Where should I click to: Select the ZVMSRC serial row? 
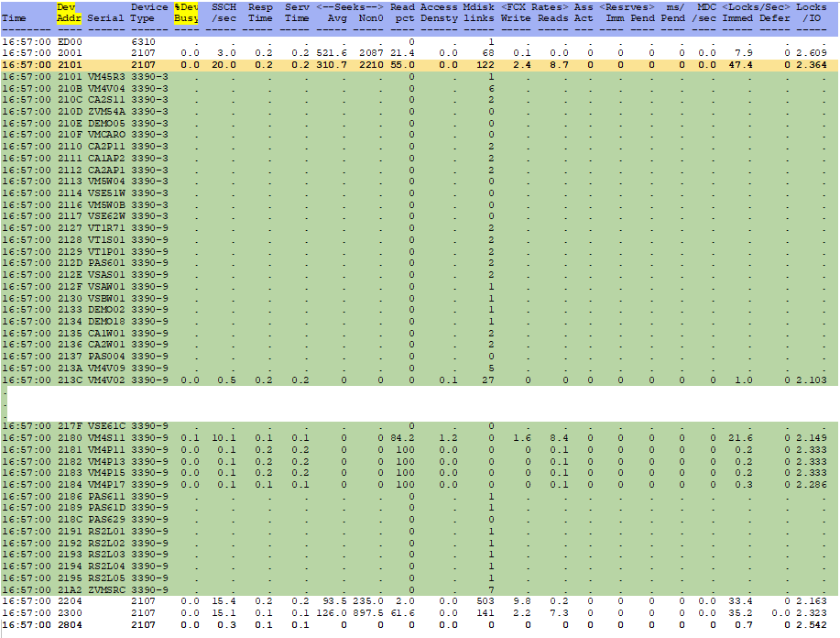coord(420,589)
